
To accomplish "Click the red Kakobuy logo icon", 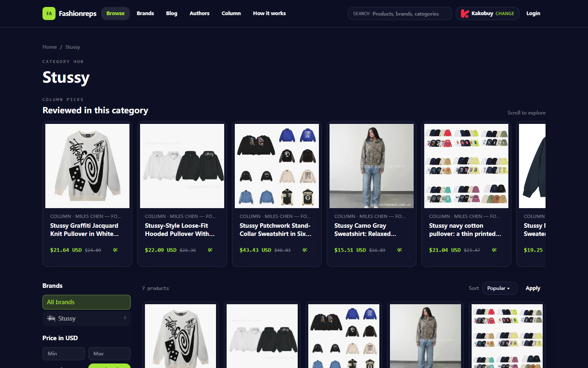I will coord(465,13).
